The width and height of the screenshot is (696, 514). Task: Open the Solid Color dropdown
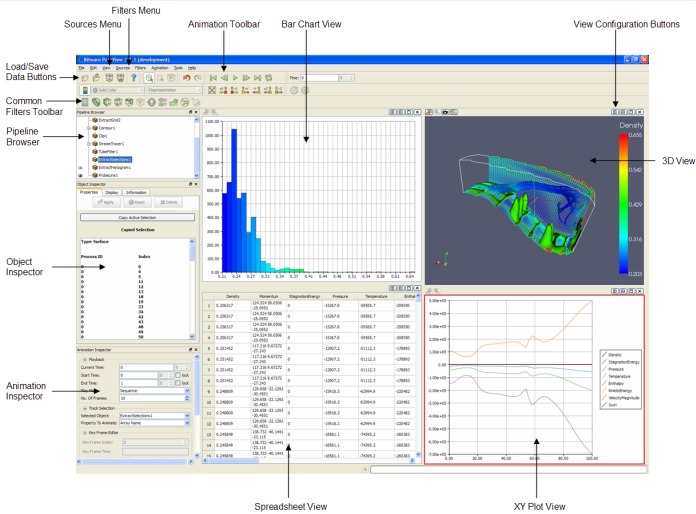point(116,90)
